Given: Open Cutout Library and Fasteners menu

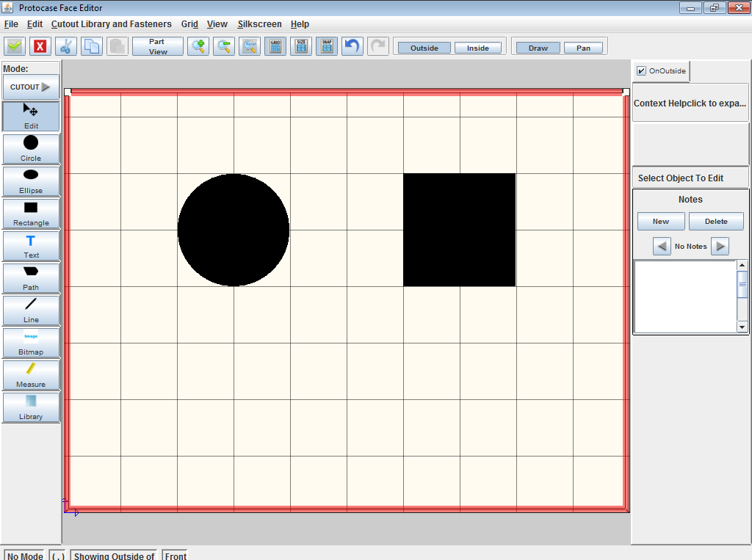Looking at the screenshot, I should pyautogui.click(x=112, y=24).
